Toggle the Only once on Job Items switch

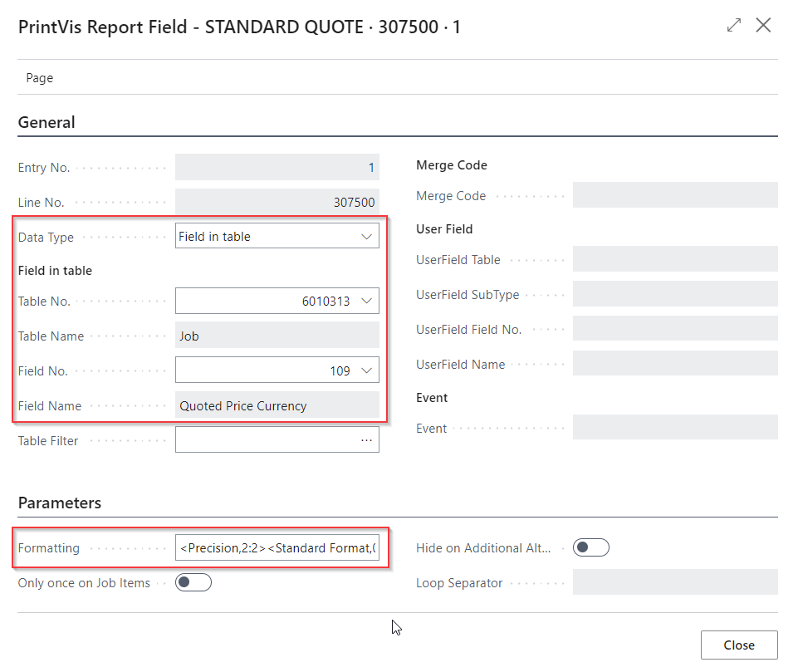(193, 583)
